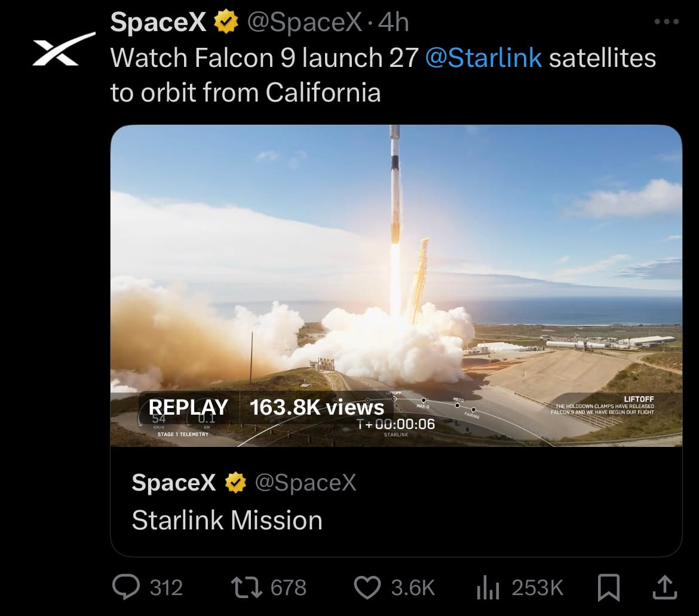This screenshot has height=616, width=699.
Task: Open the SpaceX profile avatar logo
Action: [64, 49]
